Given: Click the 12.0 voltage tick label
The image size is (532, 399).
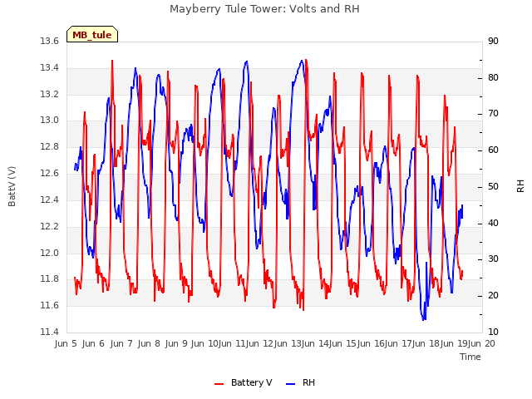Looking at the screenshot, I should (x=50, y=253).
